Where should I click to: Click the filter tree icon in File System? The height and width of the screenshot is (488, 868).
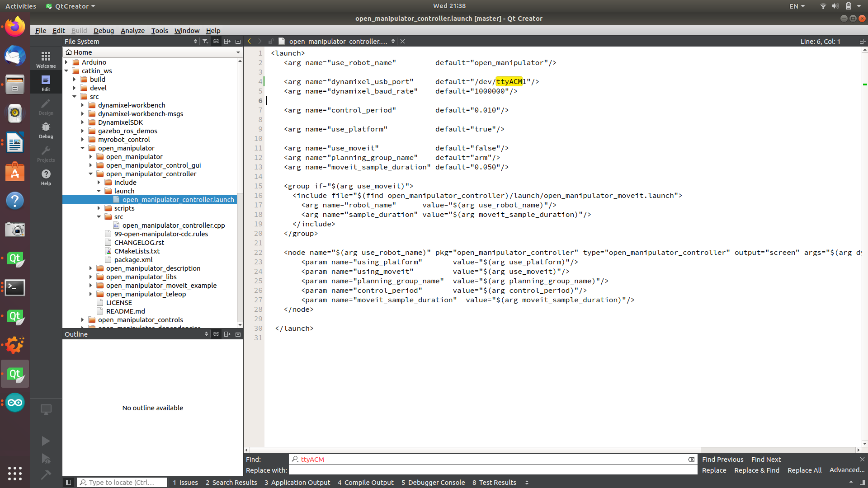[x=205, y=41]
